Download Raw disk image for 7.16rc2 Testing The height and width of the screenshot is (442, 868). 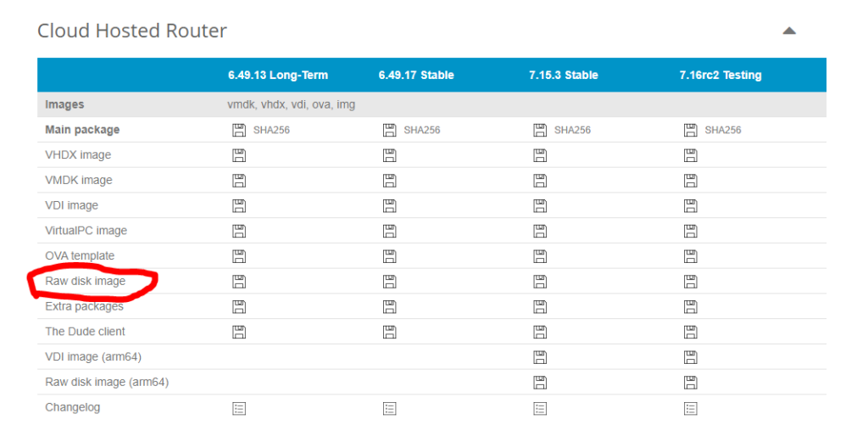pos(691,282)
